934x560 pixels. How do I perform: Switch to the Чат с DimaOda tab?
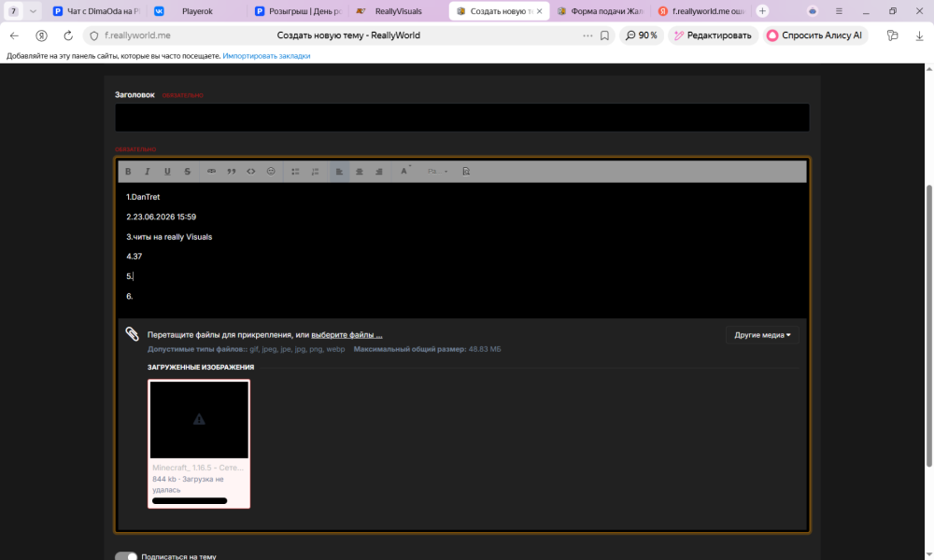click(96, 10)
